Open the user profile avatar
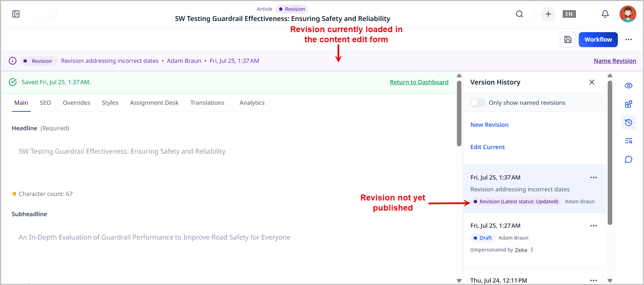 tap(628, 14)
